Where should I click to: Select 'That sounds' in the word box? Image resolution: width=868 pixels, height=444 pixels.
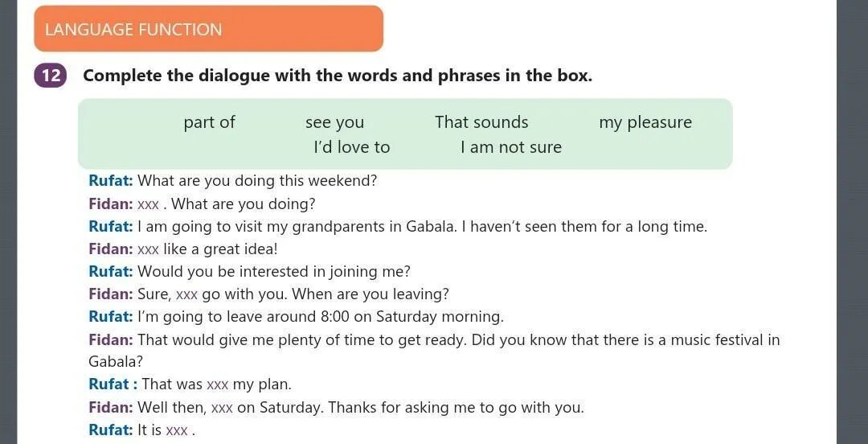pos(481,122)
